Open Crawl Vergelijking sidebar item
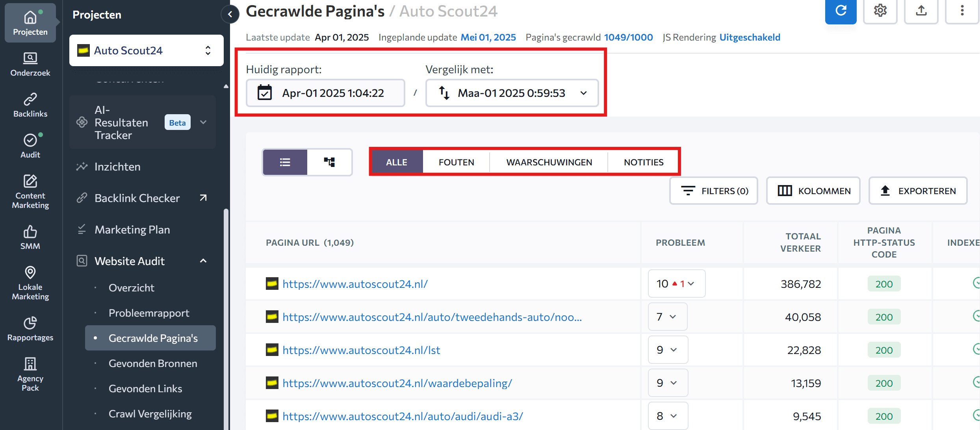This screenshot has width=980, height=430. [x=150, y=413]
